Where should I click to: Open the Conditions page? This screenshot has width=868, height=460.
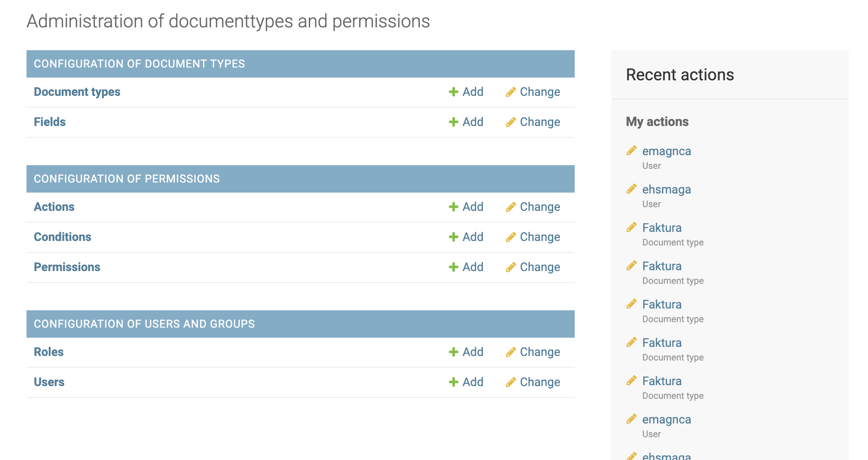(63, 237)
